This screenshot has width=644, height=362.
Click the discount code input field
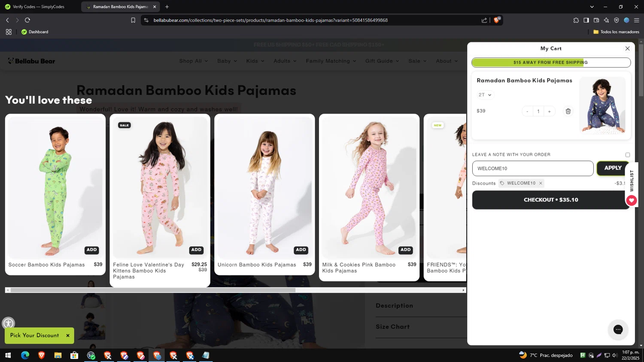(x=533, y=169)
